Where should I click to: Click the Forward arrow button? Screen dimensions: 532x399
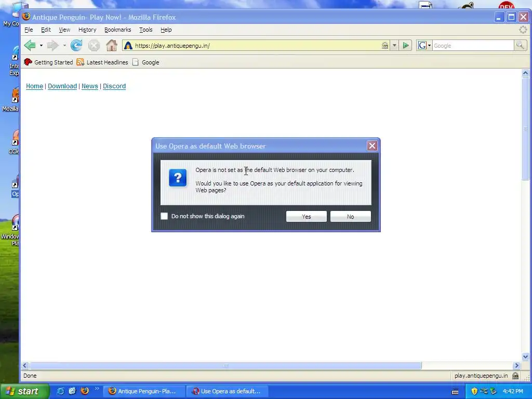(52, 45)
